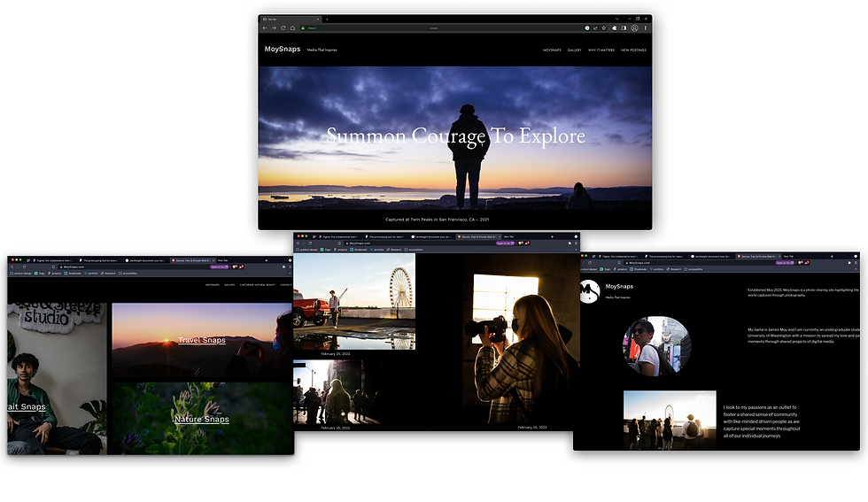Open product design bookmark in bottom-left window

(x=21, y=274)
